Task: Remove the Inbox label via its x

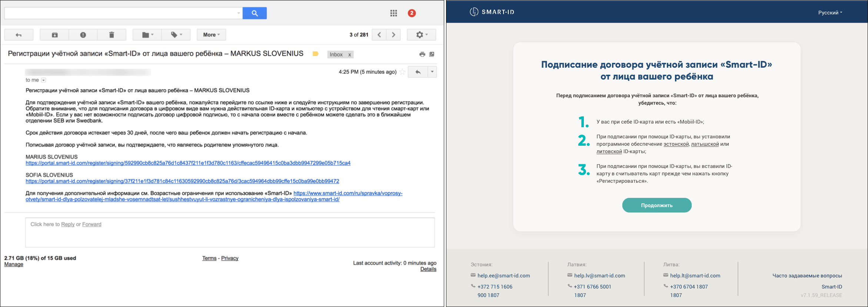Action: click(349, 55)
